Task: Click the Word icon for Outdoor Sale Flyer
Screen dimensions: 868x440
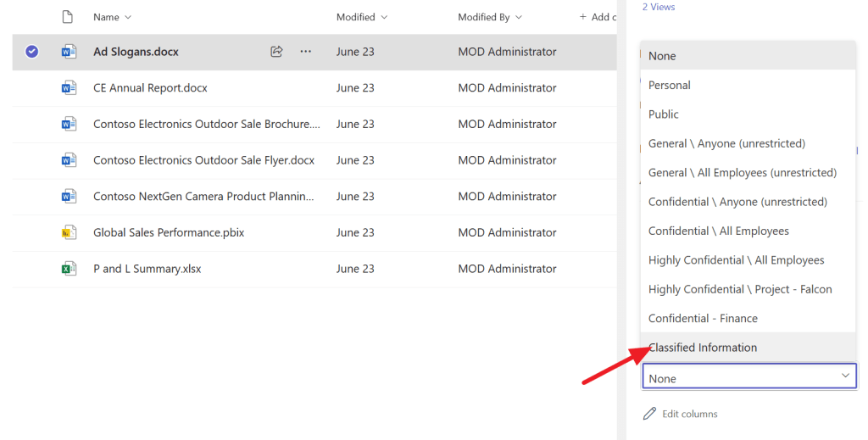Action: pos(69,160)
